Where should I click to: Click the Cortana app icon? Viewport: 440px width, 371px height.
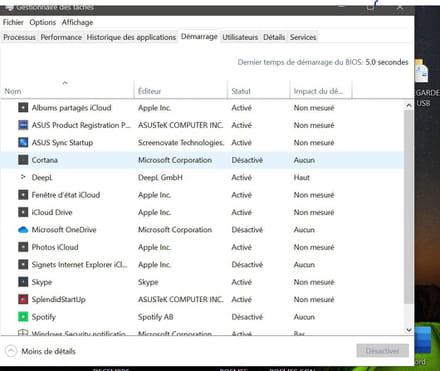pos(23,160)
